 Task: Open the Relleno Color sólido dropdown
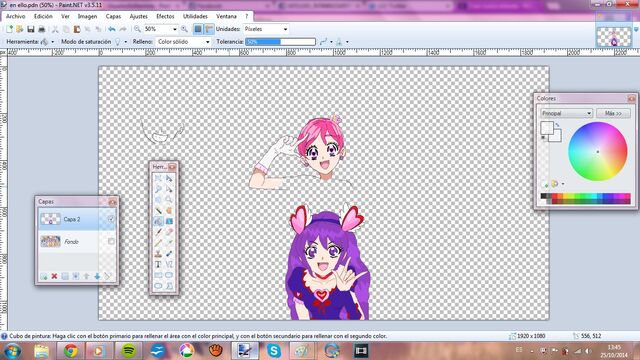(x=183, y=42)
